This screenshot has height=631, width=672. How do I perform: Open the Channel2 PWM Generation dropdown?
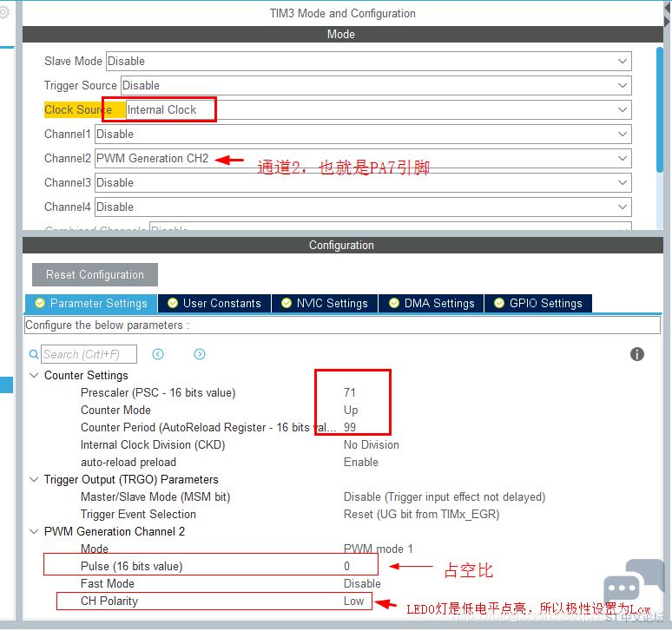(363, 159)
